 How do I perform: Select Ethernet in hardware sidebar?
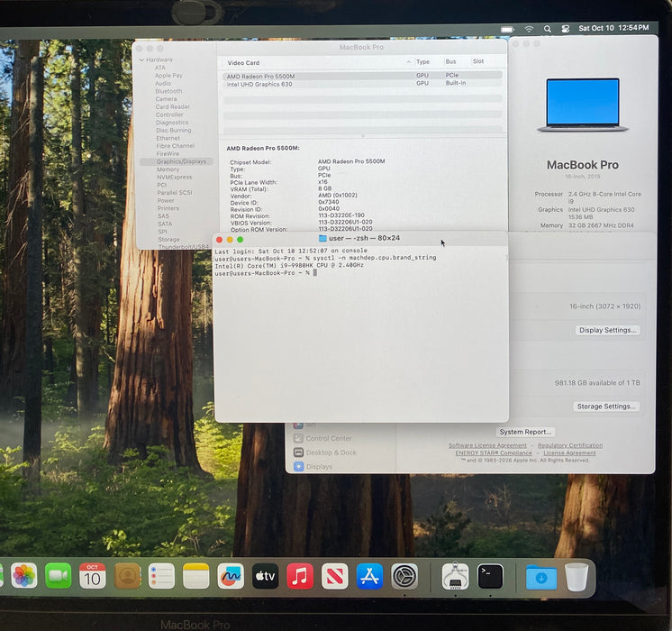pyautogui.click(x=168, y=138)
